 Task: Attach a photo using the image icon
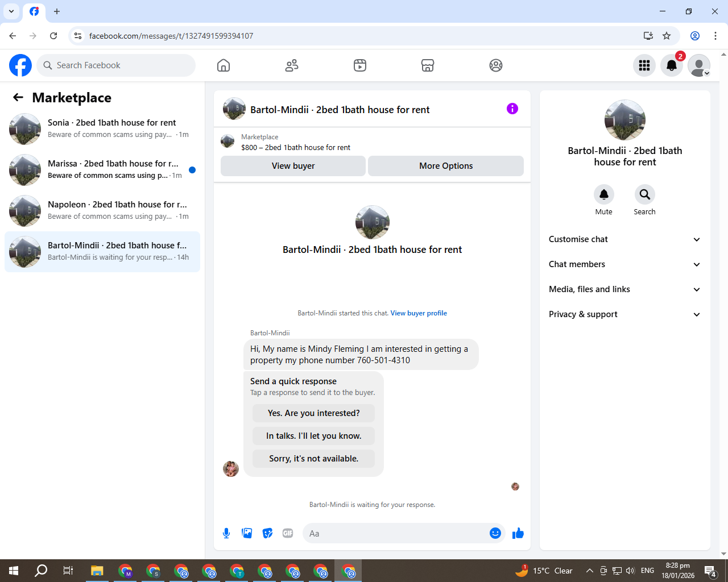(x=247, y=533)
